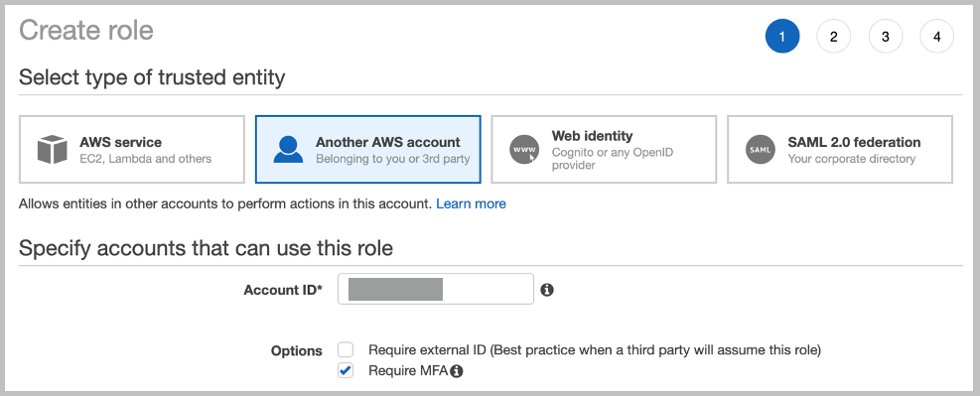Click the Create role page heading
Viewport: 980px width, 396px height.
click(86, 30)
